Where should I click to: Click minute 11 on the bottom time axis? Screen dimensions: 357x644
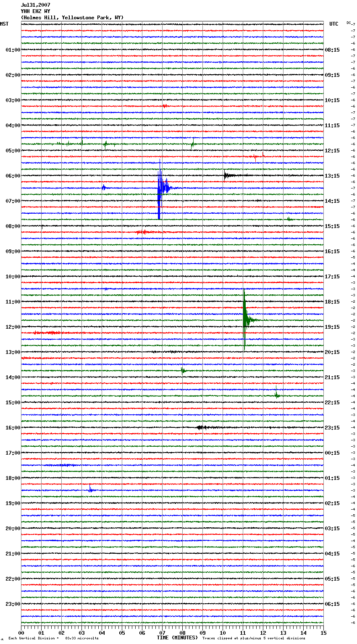[x=243, y=633]
